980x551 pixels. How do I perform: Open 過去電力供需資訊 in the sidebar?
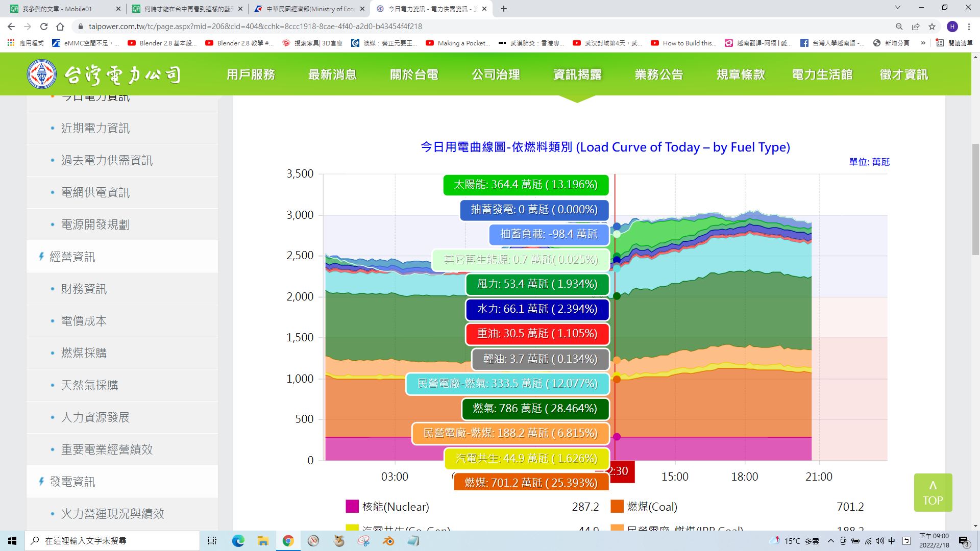[122, 160]
